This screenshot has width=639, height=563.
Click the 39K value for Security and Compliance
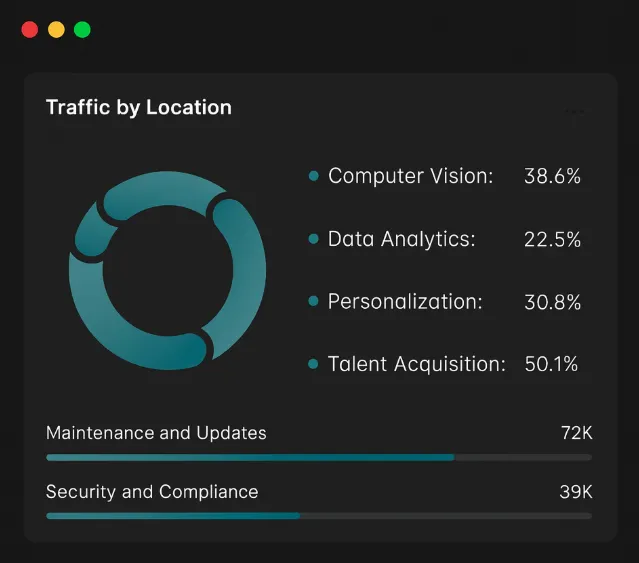[575, 492]
